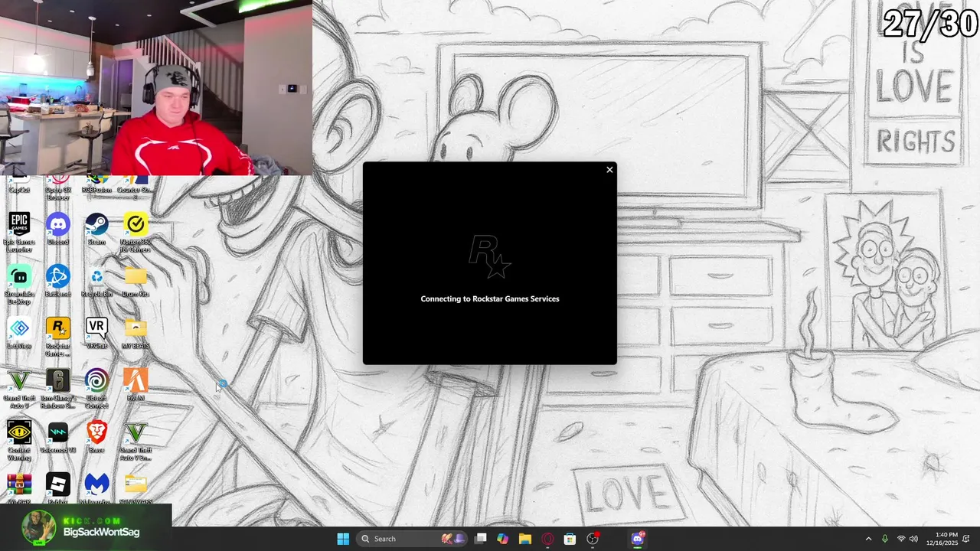Open Task View from the taskbar
Screen dimensions: 980x551
click(480, 539)
